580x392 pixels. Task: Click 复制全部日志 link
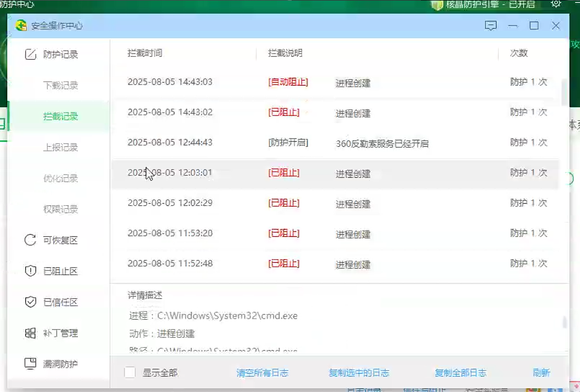pos(461,373)
